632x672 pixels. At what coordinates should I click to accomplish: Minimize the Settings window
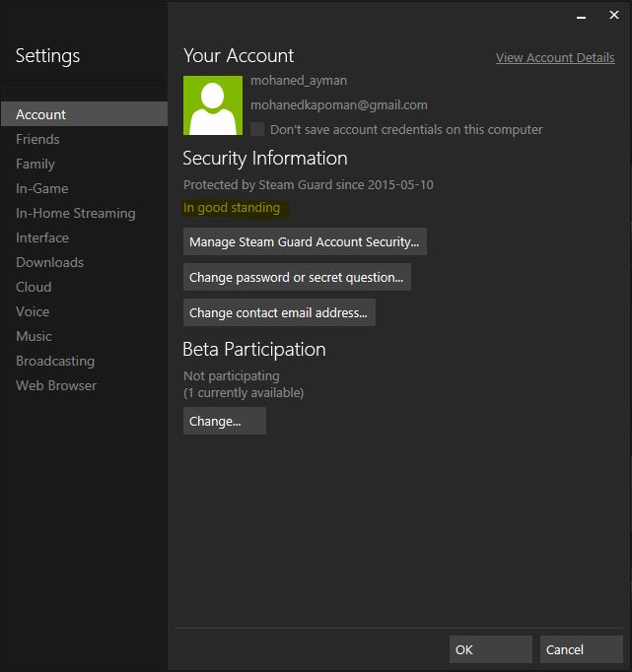[x=581, y=17]
